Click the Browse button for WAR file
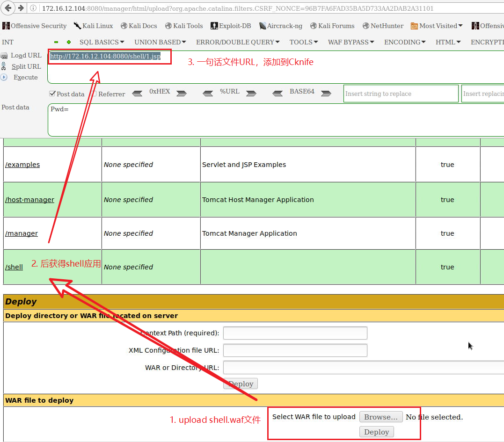The width and height of the screenshot is (504, 442). (381, 417)
